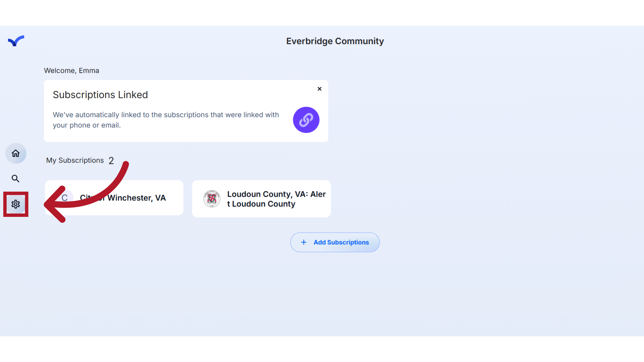
Task: Click the Everbridge Community page title
Action: [x=335, y=41]
